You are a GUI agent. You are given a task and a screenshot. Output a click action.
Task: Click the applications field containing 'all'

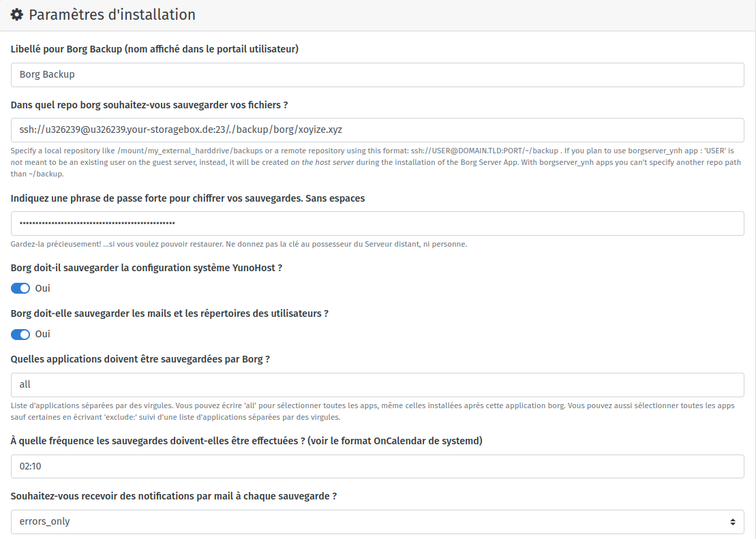pyautogui.click(x=377, y=384)
